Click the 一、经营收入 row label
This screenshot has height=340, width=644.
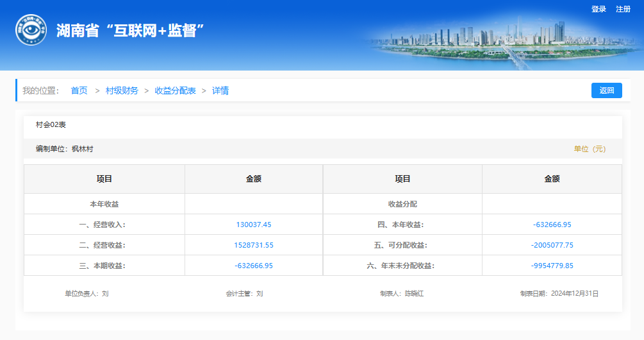point(103,225)
